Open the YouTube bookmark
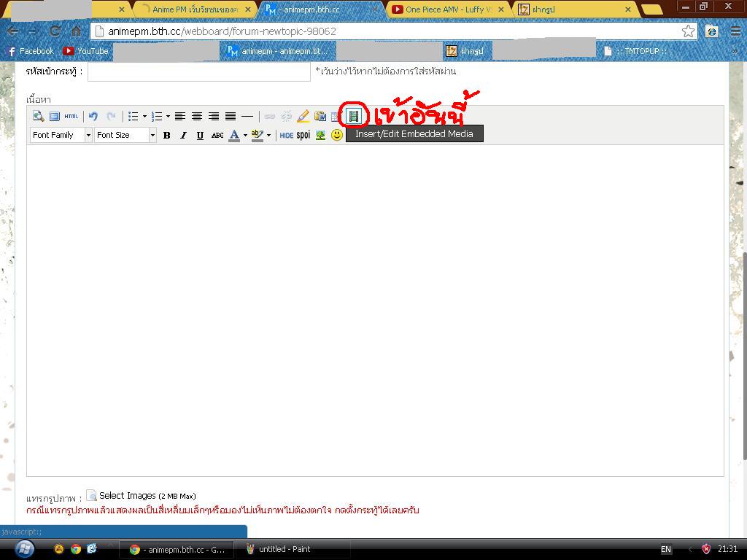Screen dimensions: 747x560 coord(86,51)
